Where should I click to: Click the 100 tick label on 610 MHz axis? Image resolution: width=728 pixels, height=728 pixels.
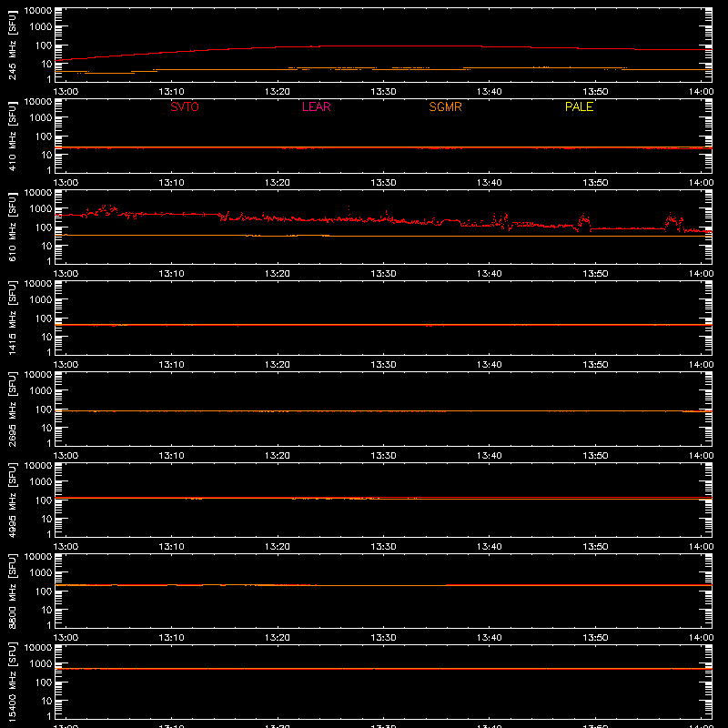coord(44,227)
